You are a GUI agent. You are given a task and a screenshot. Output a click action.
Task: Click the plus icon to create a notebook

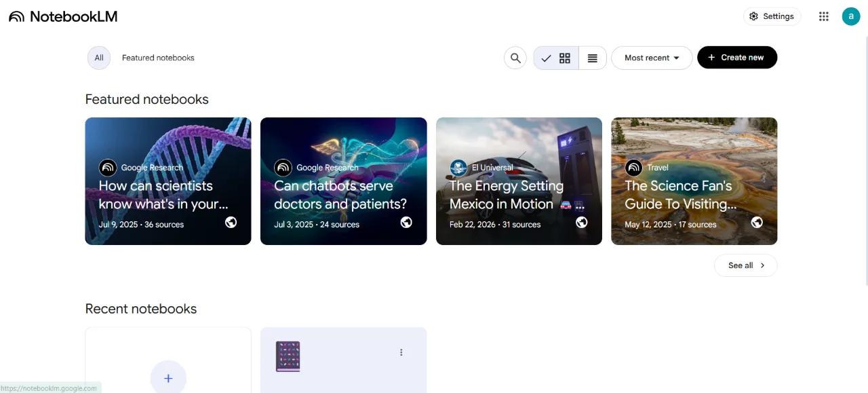(x=168, y=378)
